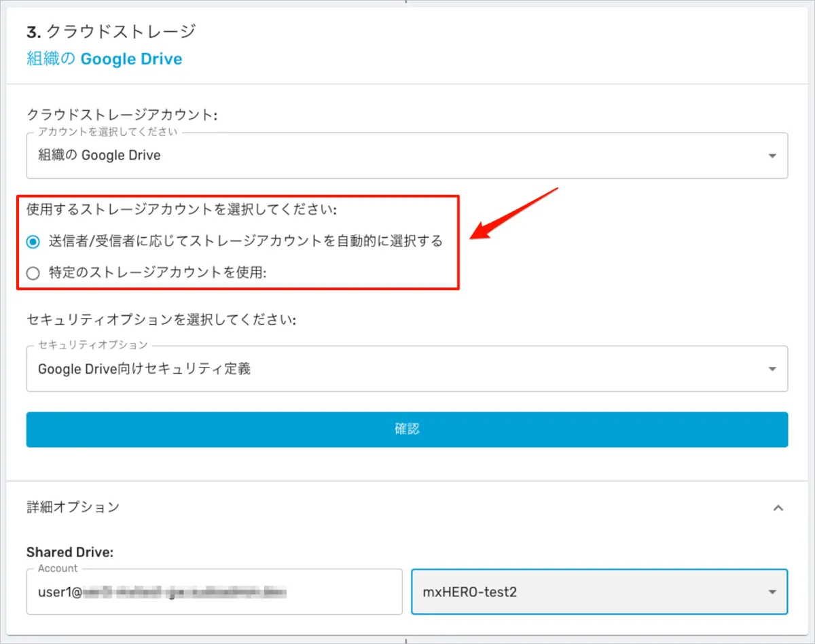Select automatic storage account by sender/recipient radio
815x644 pixels.
[x=33, y=241]
